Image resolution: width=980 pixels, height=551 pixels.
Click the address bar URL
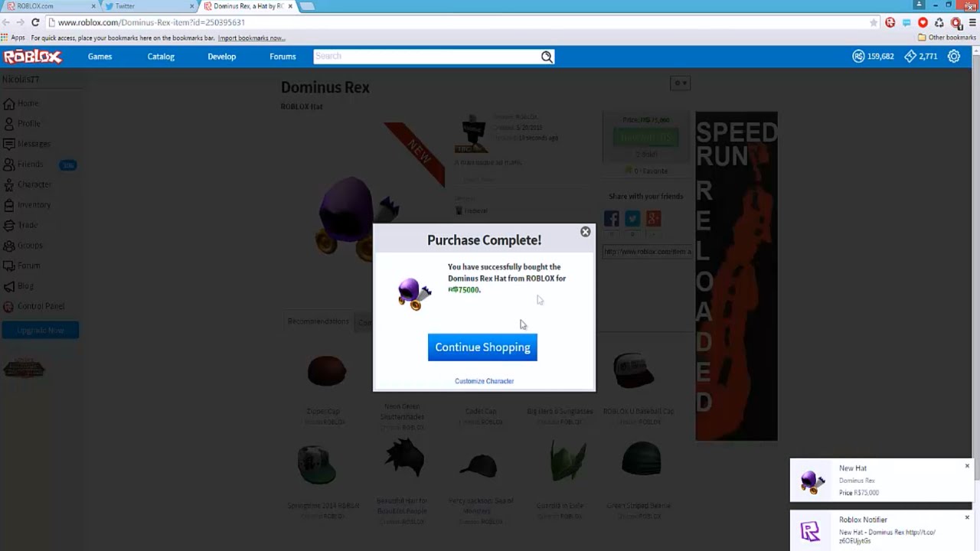[x=152, y=23]
